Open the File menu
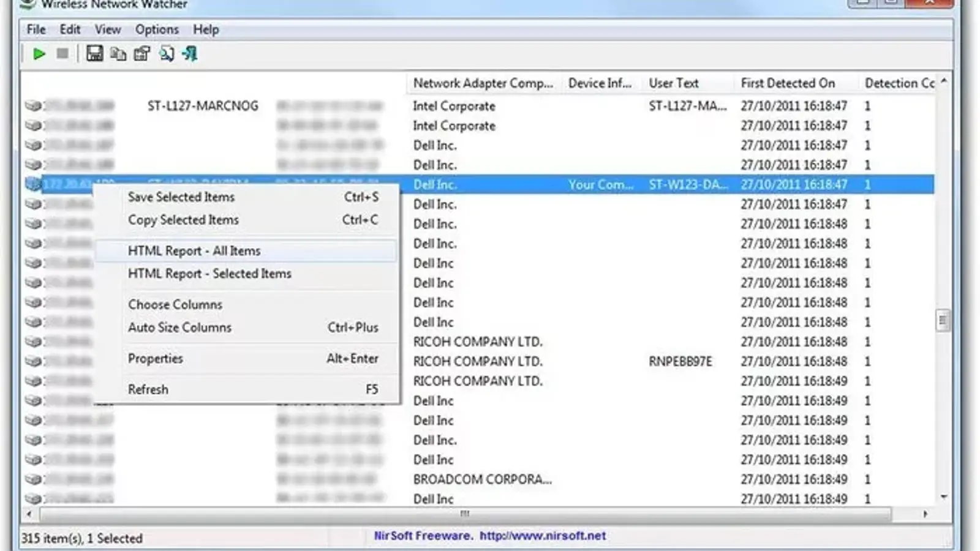The image size is (980, 551). (36, 29)
